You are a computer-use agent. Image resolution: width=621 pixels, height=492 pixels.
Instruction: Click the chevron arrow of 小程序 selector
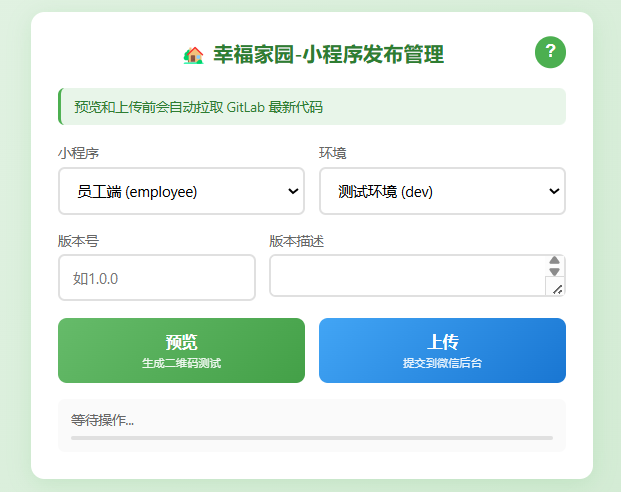tap(293, 191)
